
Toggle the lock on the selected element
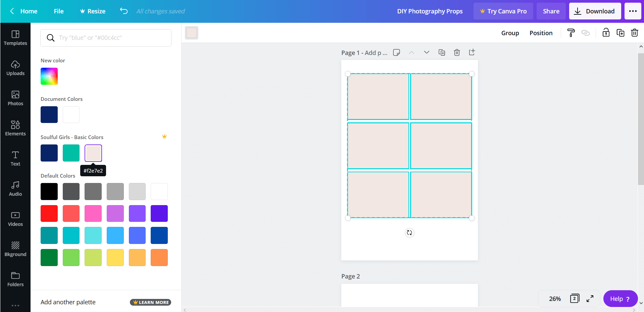click(x=606, y=33)
